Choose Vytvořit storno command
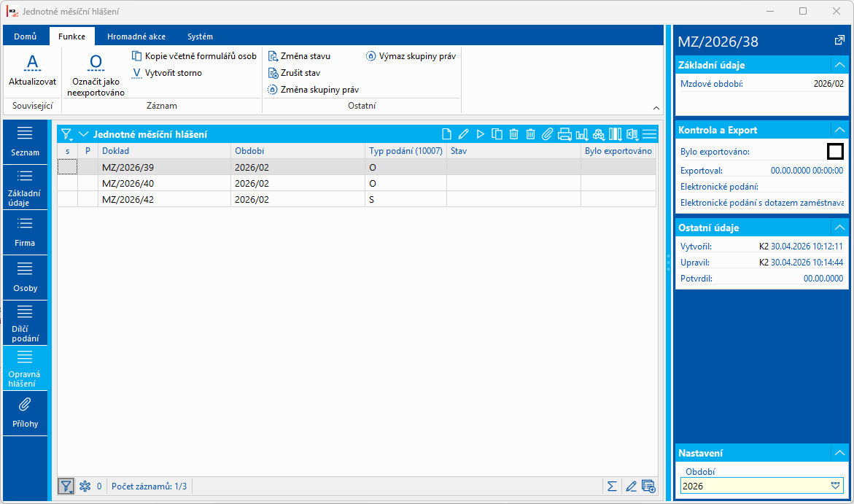Viewport: 854px width, 504px height. 167,73
